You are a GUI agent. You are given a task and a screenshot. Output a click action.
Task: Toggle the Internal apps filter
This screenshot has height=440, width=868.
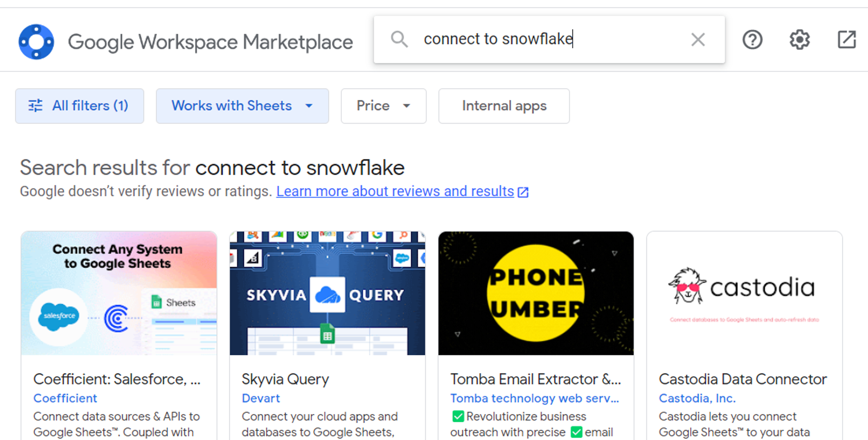[x=504, y=105]
